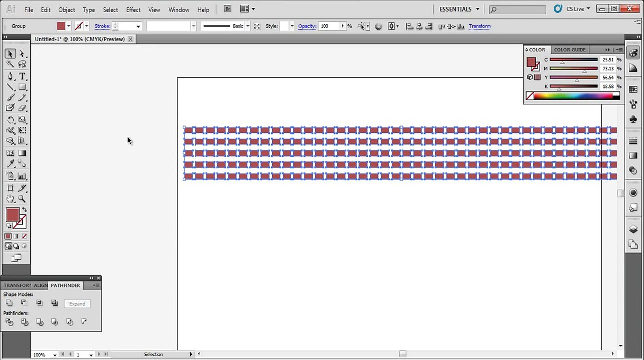Select the Gradient tool
The image size is (644, 360).
click(22, 154)
